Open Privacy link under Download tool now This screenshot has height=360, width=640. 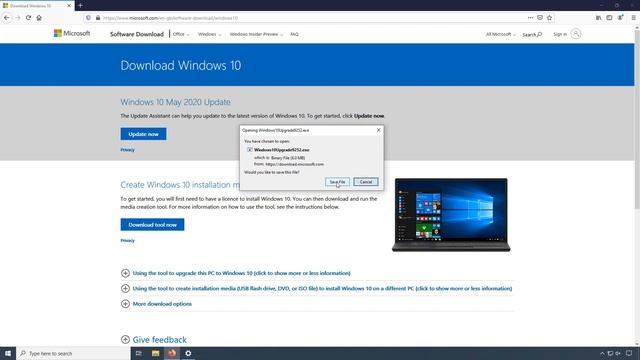(127, 240)
